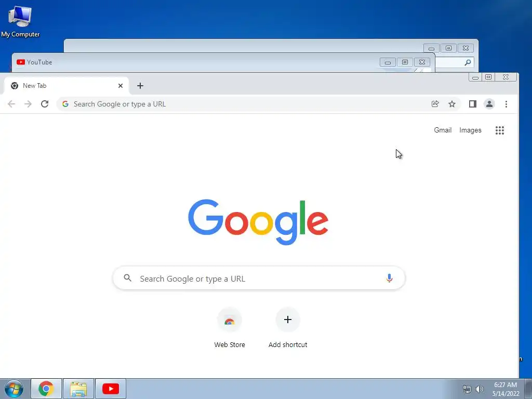Minimize the Chrome window
Viewport: 532px width, 399px height.
[475, 77]
